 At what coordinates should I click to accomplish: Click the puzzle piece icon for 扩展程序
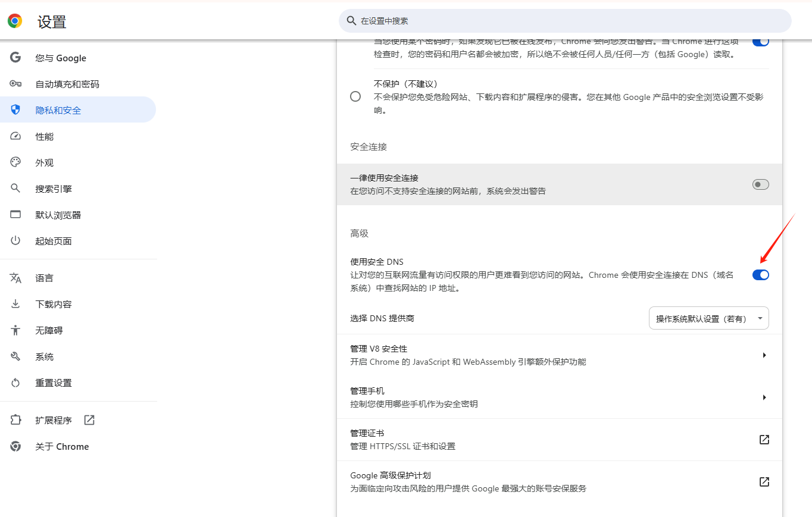(15, 420)
